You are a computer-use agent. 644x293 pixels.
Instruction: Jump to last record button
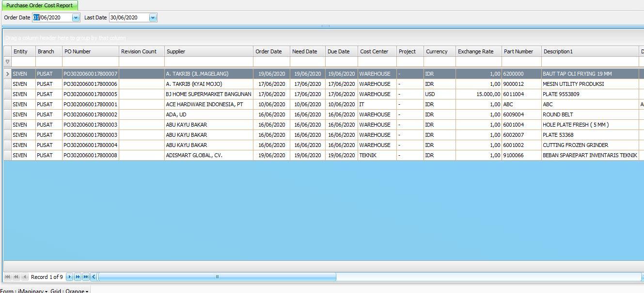click(86, 277)
